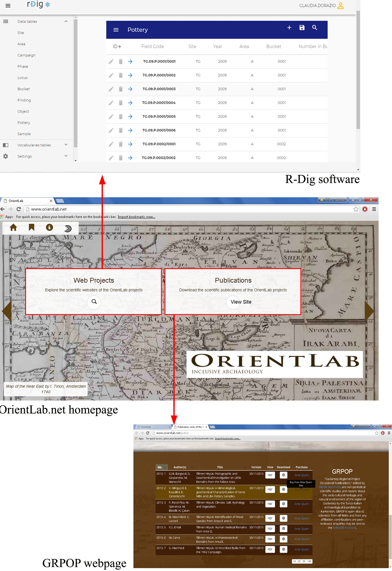The width and height of the screenshot is (392, 571).
Task: Open browser menu in the OrientLab homepage window
Action: (x=374, y=209)
